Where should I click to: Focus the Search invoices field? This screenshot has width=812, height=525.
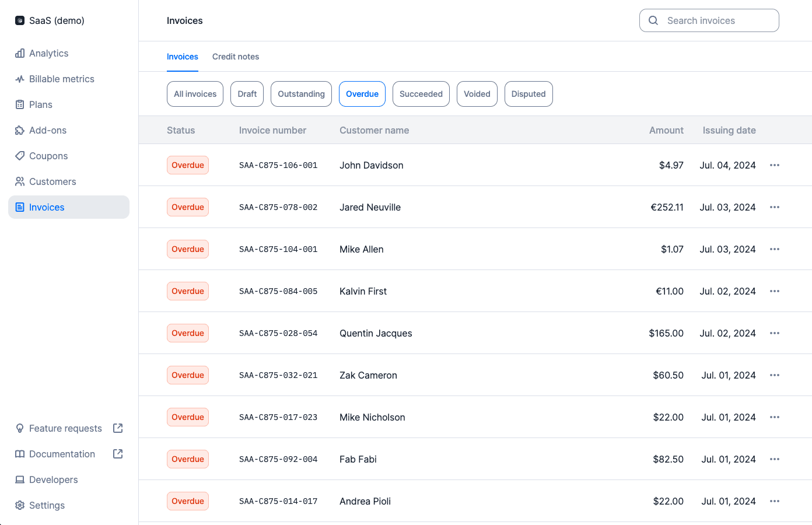click(x=709, y=20)
